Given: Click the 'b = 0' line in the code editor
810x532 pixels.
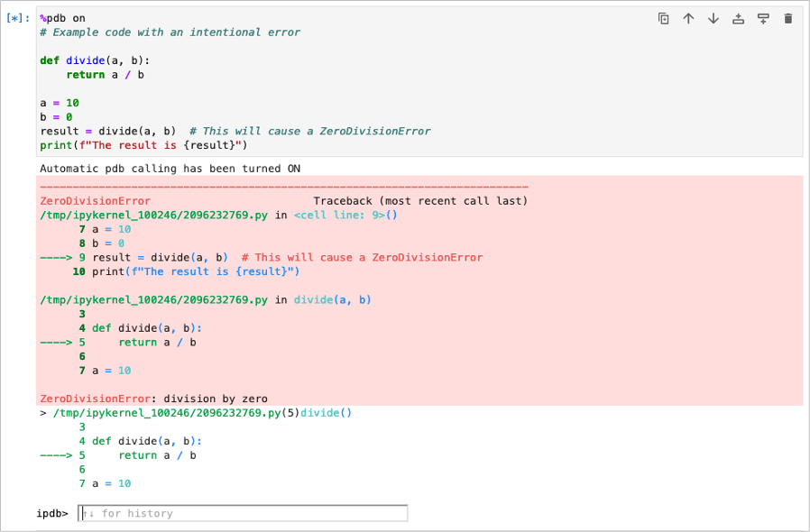Looking at the screenshot, I should pos(56,117).
